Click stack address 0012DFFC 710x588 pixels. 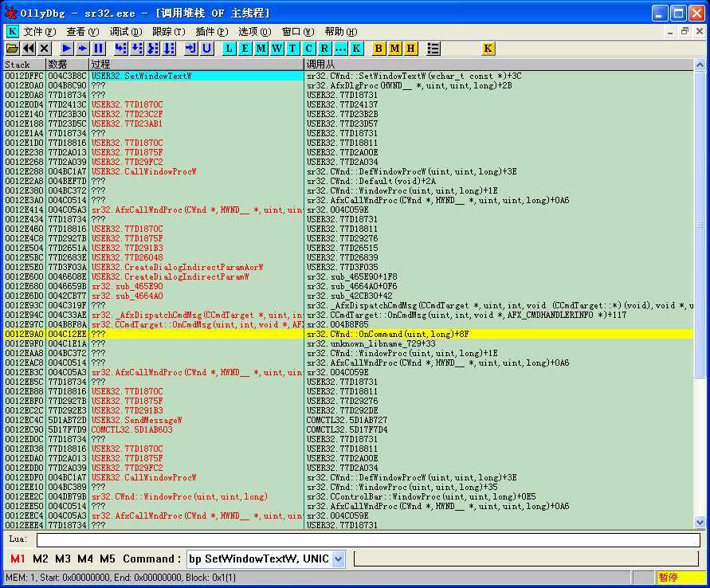pos(25,76)
